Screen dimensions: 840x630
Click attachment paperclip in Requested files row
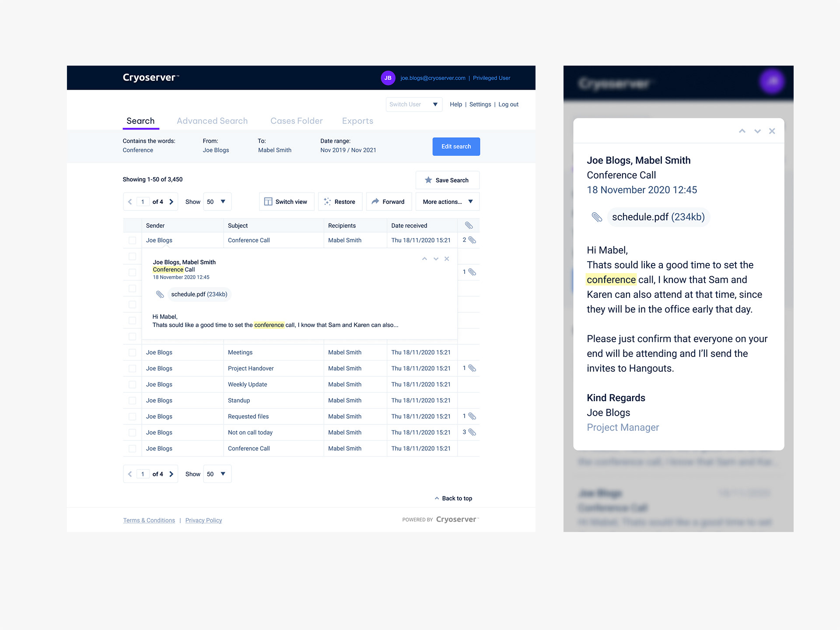(x=472, y=416)
